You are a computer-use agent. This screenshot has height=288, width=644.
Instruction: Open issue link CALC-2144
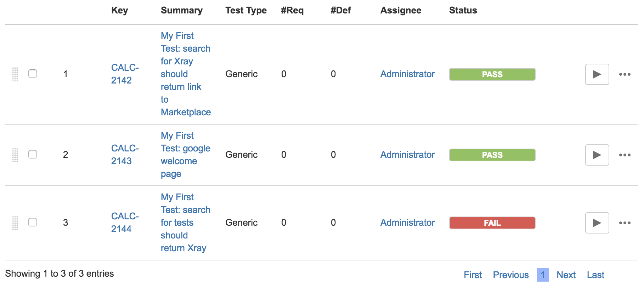(125, 223)
